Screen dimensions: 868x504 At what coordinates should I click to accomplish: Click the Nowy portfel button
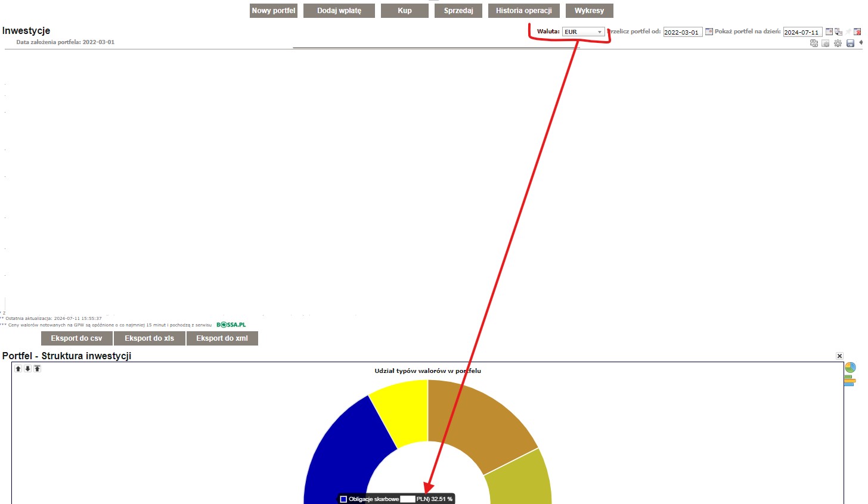click(x=274, y=11)
